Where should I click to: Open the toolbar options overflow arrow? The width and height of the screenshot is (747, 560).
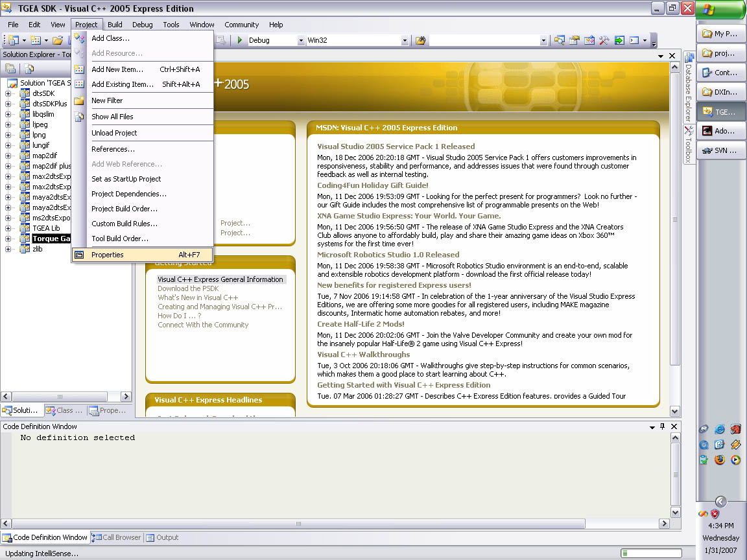[x=654, y=41]
